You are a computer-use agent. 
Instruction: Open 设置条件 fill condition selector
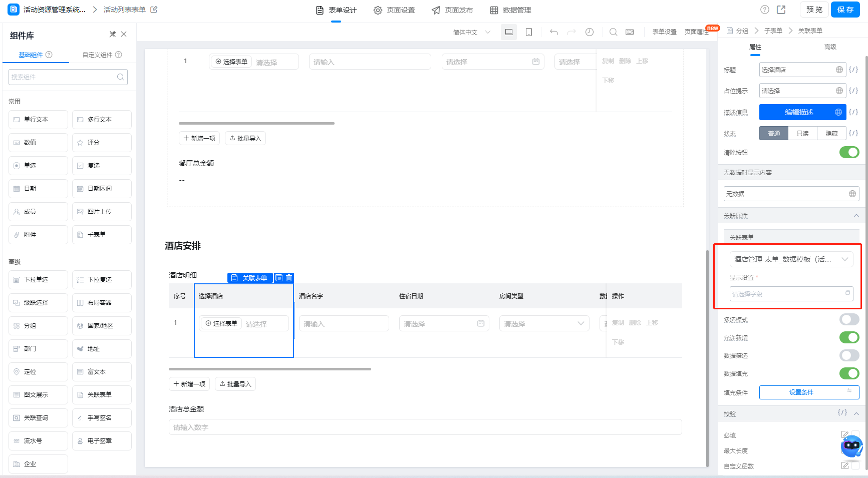pos(809,392)
